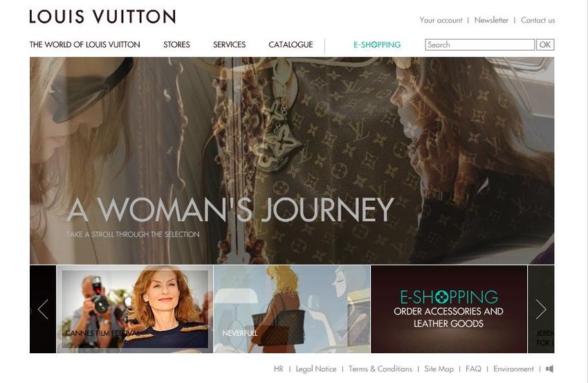Screen dimensions: 588x383
Task: Open the Legal Notice footer link
Action: pyautogui.click(x=315, y=369)
